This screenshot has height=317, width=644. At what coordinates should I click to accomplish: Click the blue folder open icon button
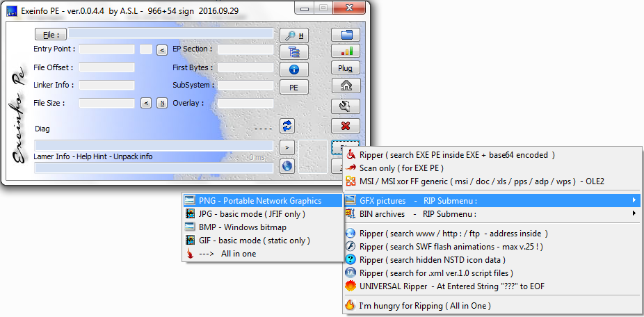(x=346, y=35)
